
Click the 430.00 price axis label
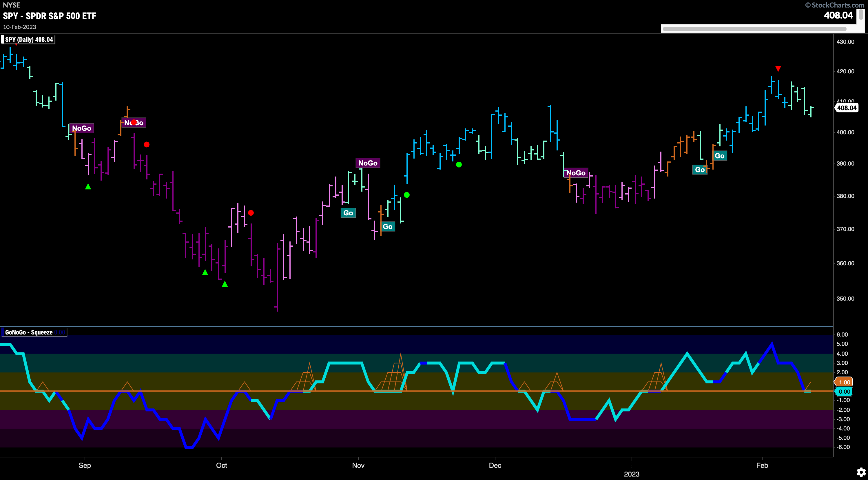[x=845, y=42]
